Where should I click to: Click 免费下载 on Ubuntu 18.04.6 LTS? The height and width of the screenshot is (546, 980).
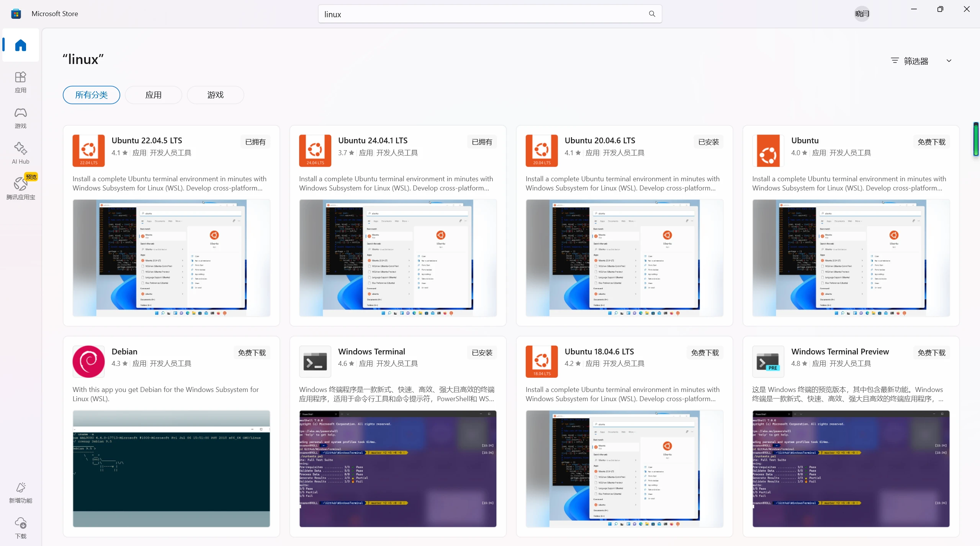705,353
